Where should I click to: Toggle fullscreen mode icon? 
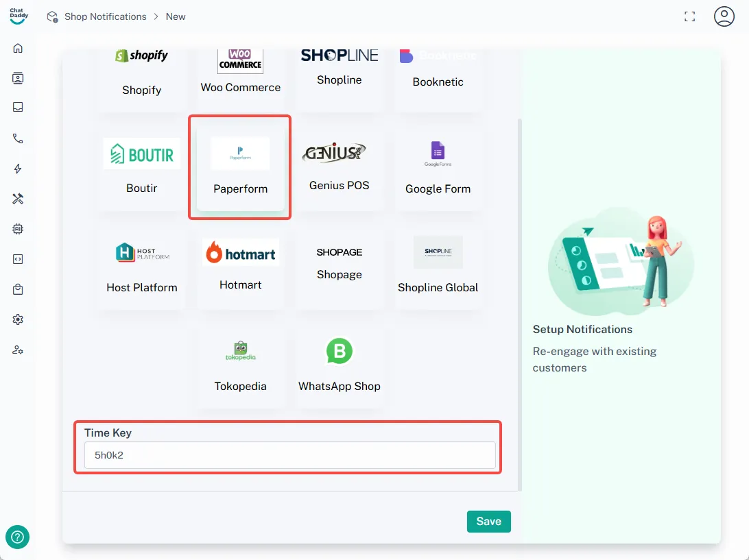(690, 16)
